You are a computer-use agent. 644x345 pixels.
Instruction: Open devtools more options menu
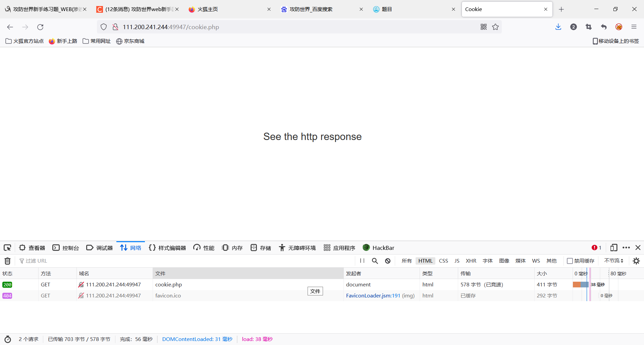click(626, 248)
